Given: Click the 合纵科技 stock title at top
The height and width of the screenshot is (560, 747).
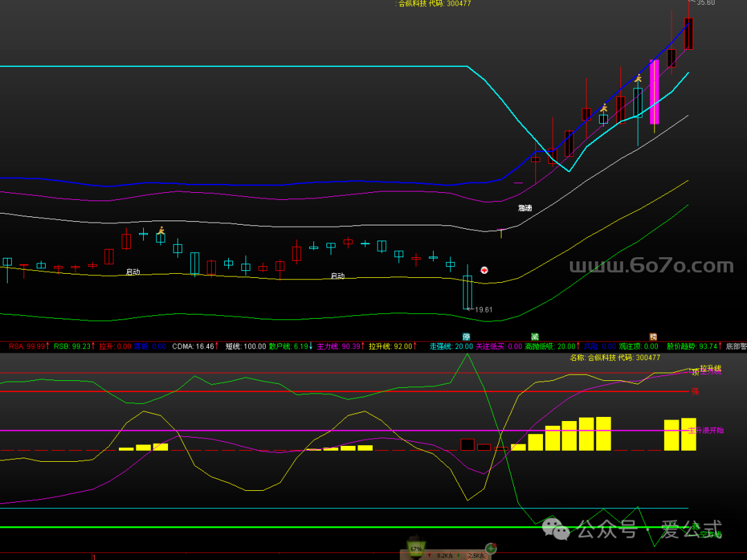Looking at the screenshot, I should (434, 3).
